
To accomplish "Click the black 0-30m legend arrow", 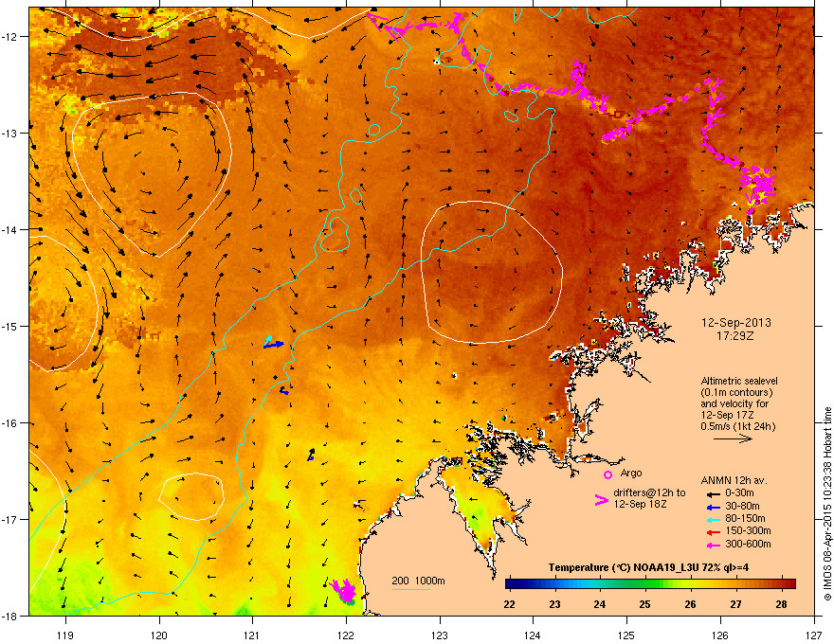I will (713, 493).
